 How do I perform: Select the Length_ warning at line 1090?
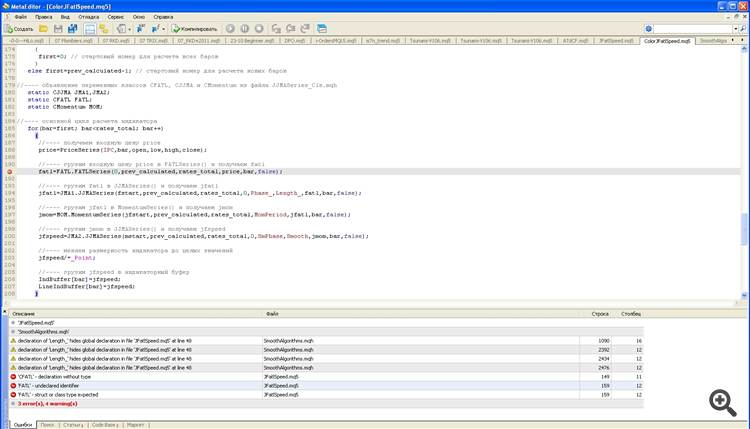pos(327,341)
